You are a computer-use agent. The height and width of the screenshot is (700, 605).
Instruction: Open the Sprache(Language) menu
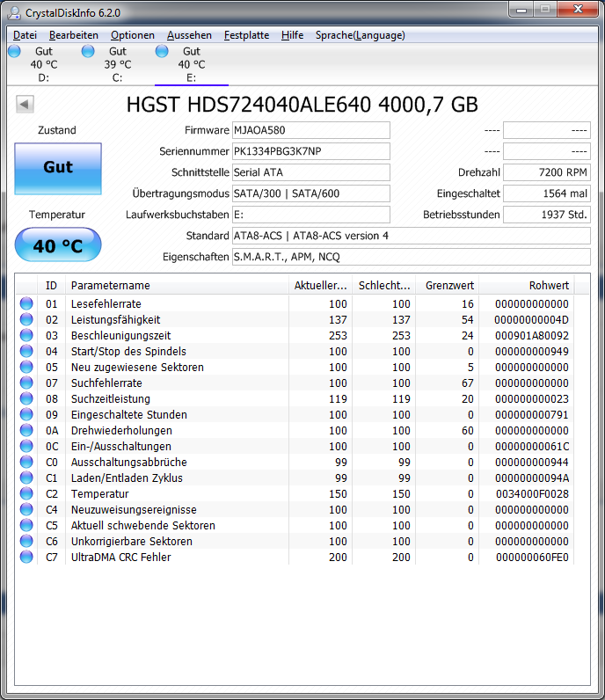(x=361, y=35)
